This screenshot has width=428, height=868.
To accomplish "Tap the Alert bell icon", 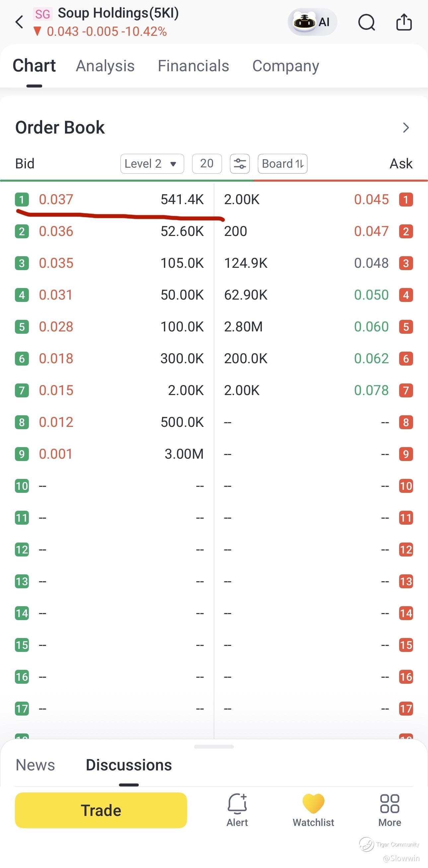I will click(x=237, y=809).
